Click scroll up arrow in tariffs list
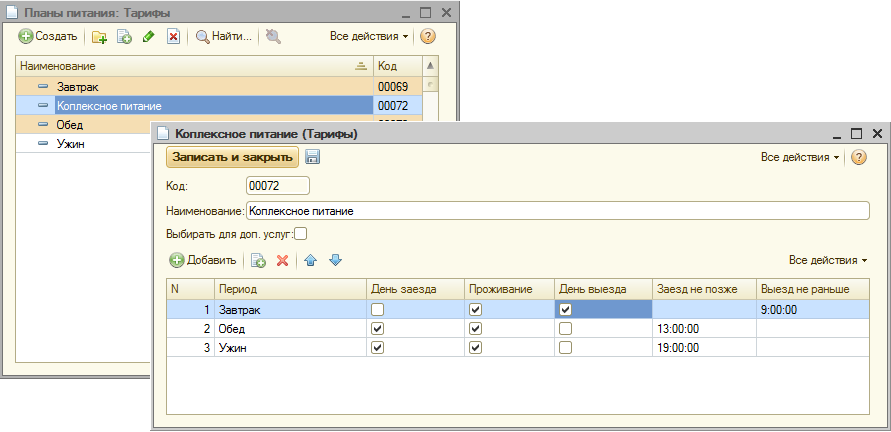The image size is (891, 432). pyautogui.click(x=431, y=67)
